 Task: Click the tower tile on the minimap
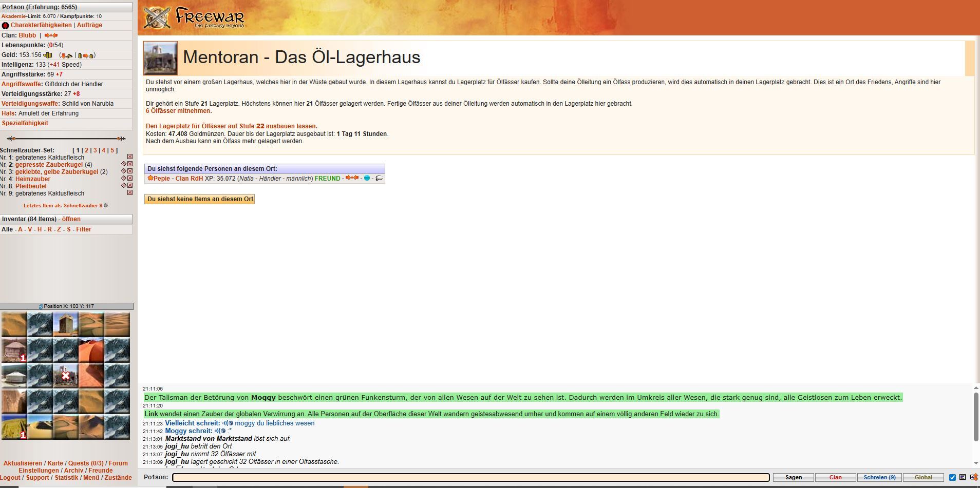tap(66, 324)
